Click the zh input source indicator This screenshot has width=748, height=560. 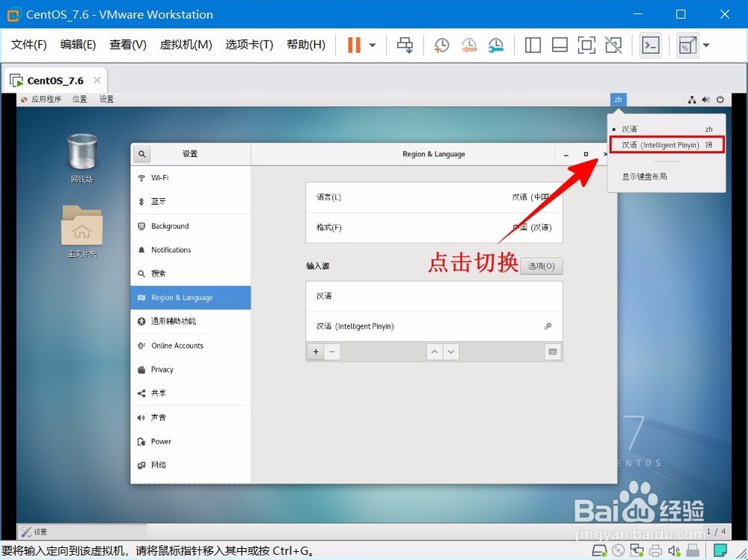coord(618,99)
